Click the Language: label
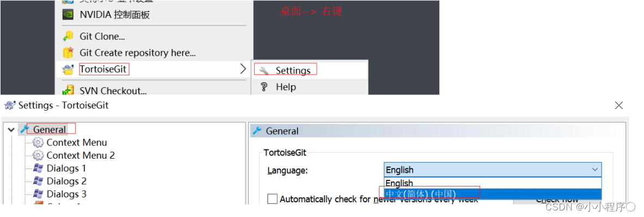The width and height of the screenshot is (644, 217). [287, 170]
